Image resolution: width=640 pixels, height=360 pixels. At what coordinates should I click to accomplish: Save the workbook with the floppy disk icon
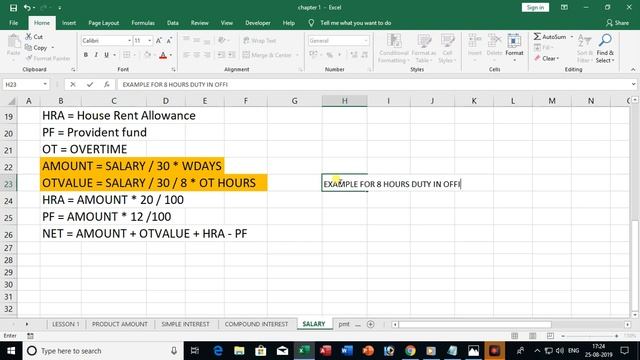tap(13, 8)
